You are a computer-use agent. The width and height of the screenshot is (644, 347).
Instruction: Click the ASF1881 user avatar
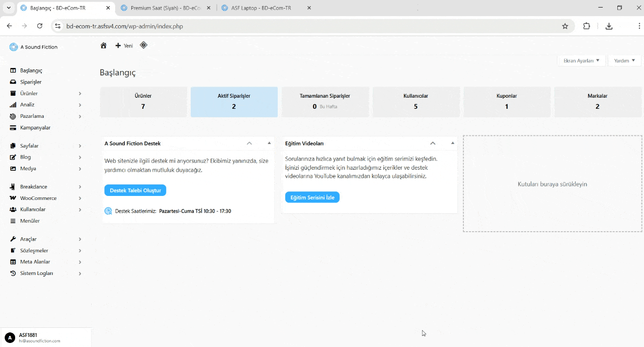[x=10, y=338]
